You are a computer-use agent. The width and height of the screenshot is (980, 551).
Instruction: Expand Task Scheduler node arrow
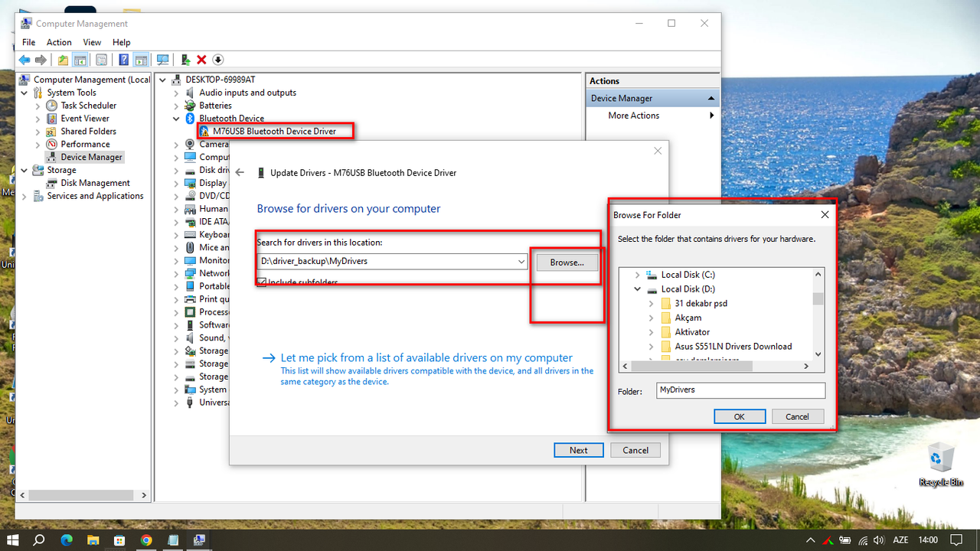(38, 106)
